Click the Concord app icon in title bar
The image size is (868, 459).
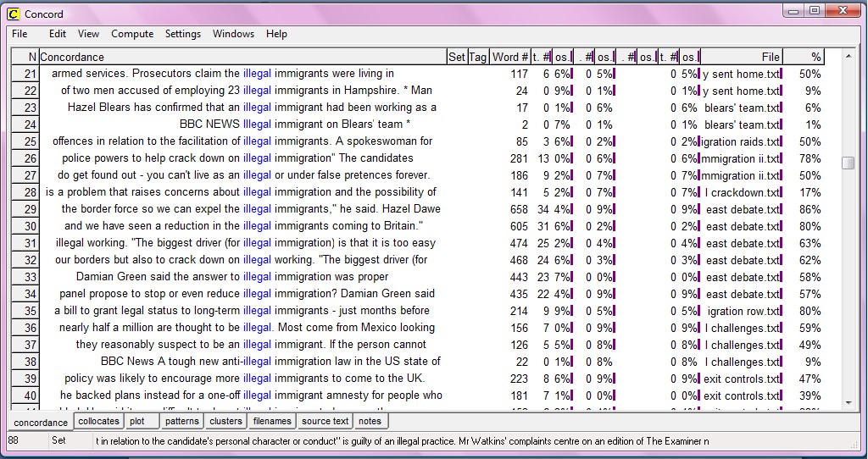coord(13,14)
